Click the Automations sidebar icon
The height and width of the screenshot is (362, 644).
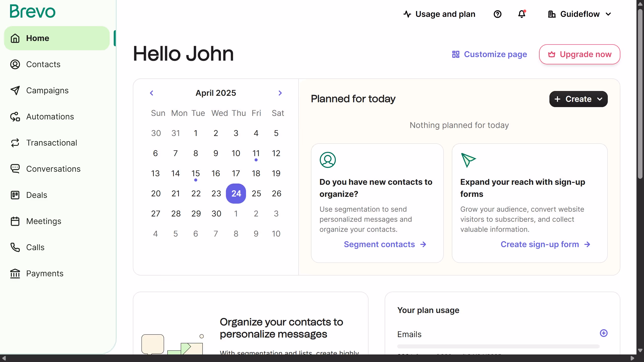pos(15,117)
